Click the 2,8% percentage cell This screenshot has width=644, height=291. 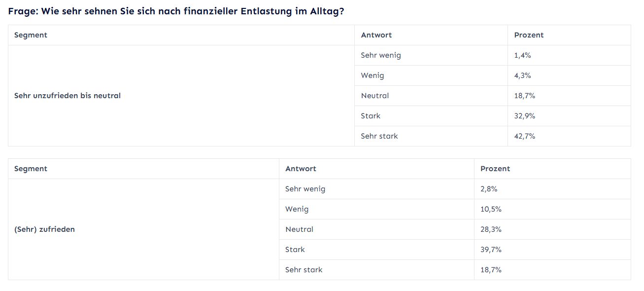point(489,189)
